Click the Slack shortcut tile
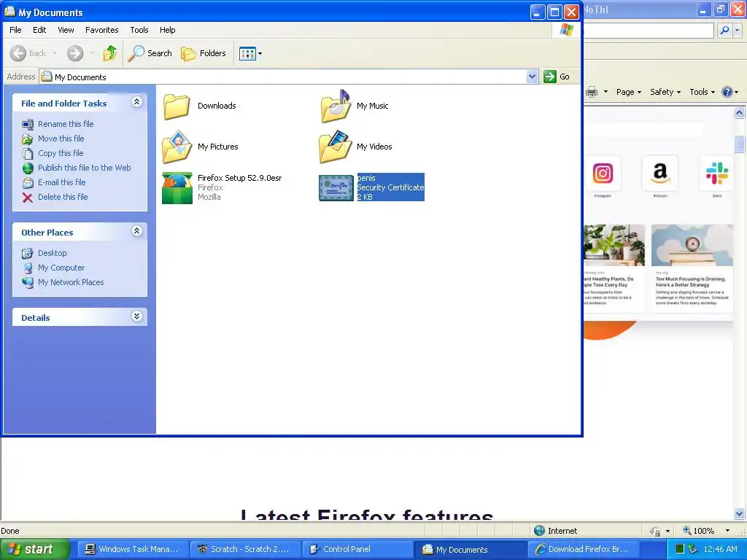 point(717,174)
